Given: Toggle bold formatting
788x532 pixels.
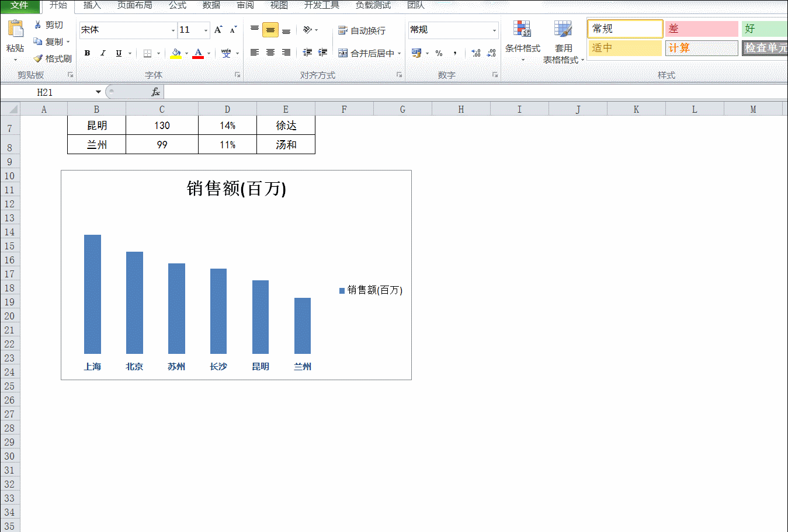Looking at the screenshot, I should (x=87, y=53).
